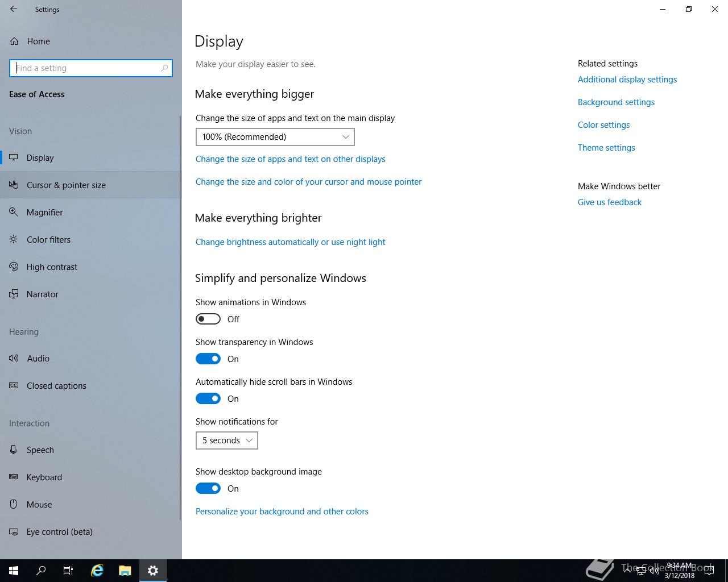
Task: Click the Narrator icon
Action: pyautogui.click(x=14, y=294)
